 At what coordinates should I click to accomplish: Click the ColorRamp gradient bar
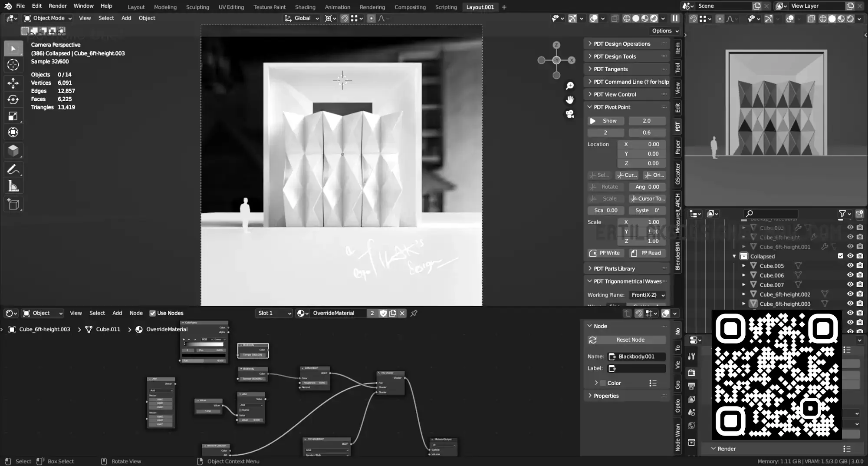click(x=204, y=344)
